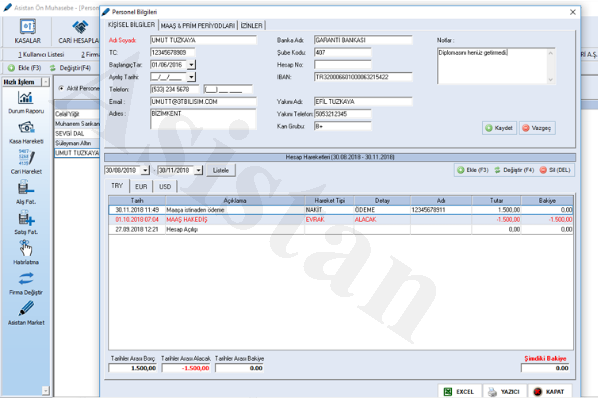598x398 pixels.
Task: Click the Email input field
Action: tap(203, 101)
